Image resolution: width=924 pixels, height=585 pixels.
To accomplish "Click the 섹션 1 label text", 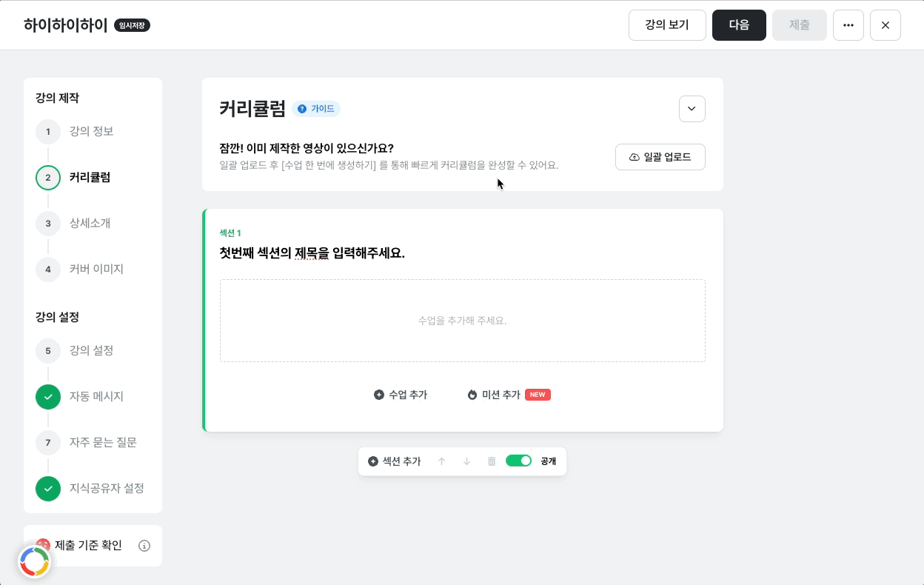I will (x=230, y=233).
